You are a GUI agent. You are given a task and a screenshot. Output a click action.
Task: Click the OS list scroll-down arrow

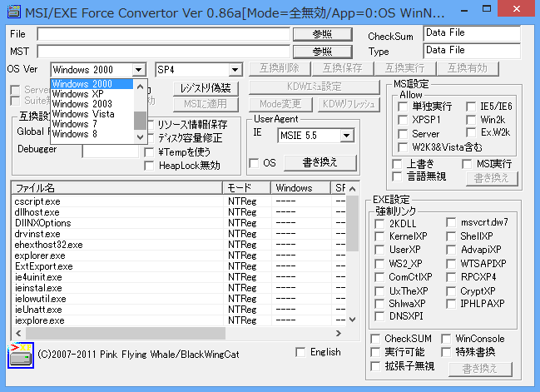[x=140, y=136]
